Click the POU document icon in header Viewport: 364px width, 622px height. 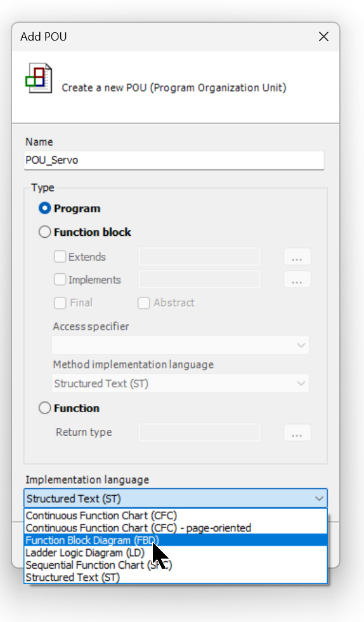pyautogui.click(x=39, y=78)
